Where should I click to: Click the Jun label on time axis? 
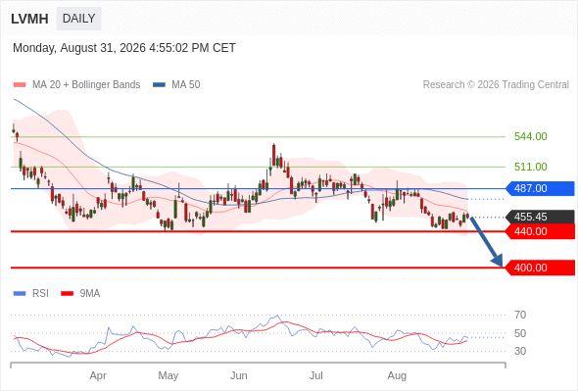click(238, 375)
